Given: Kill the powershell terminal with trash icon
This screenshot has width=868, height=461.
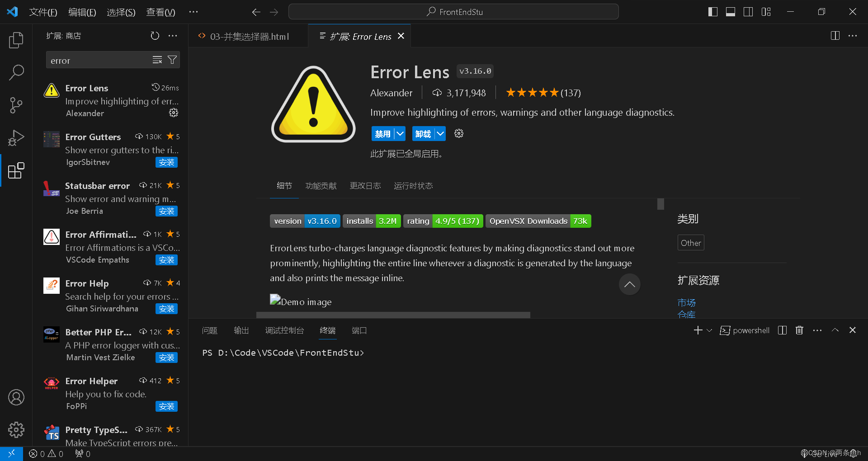Looking at the screenshot, I should click(799, 330).
